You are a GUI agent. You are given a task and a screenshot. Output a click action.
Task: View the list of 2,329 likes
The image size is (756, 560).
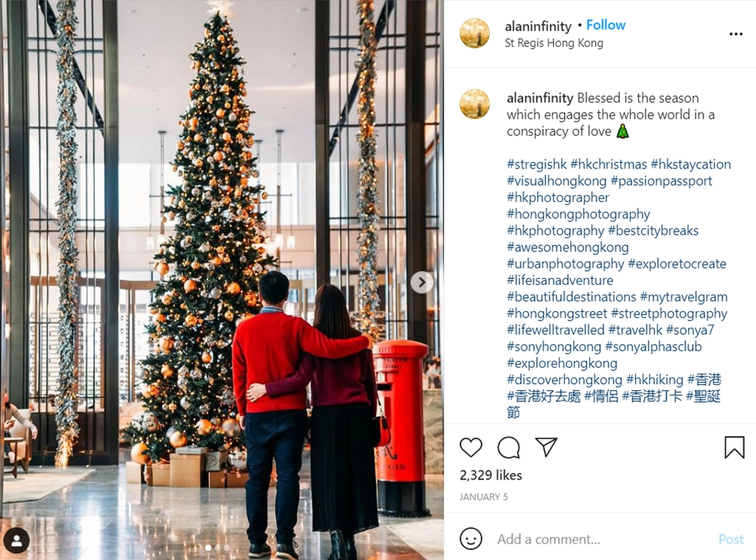(491, 475)
